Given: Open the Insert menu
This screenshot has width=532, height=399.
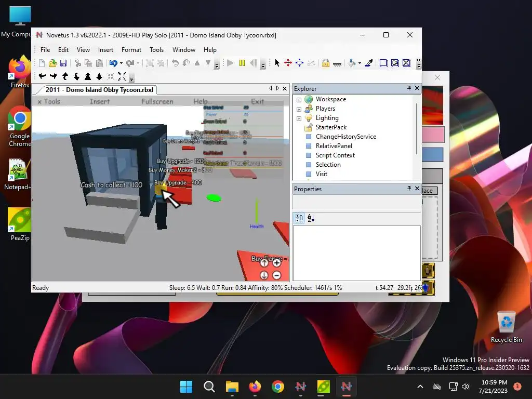Looking at the screenshot, I should 105,50.
